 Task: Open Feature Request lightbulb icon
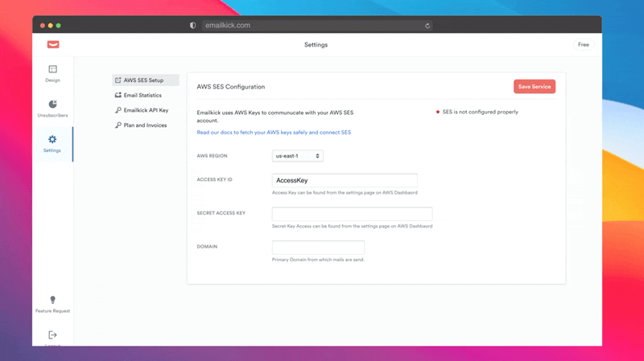point(52,300)
